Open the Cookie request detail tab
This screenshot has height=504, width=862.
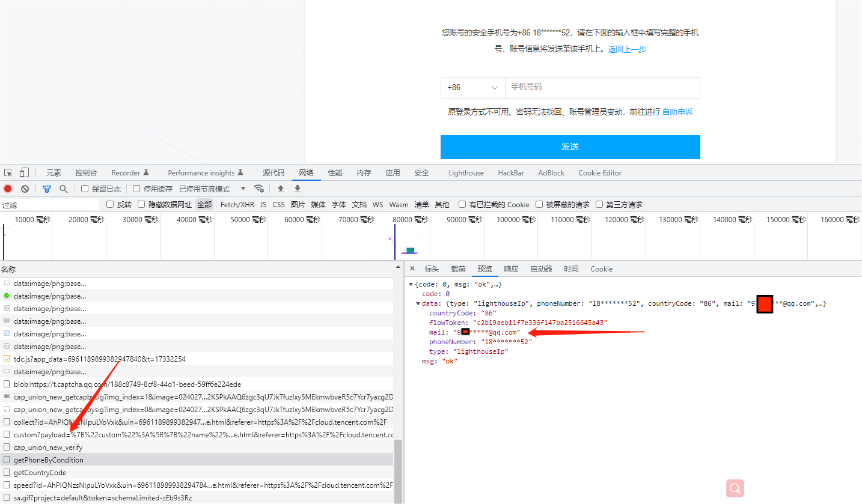click(x=601, y=269)
